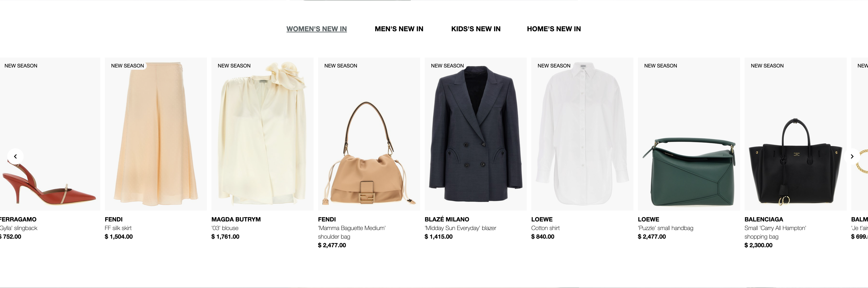Image resolution: width=868 pixels, height=288 pixels.
Task: Switch to Women's New In tab
Action: pos(316,29)
